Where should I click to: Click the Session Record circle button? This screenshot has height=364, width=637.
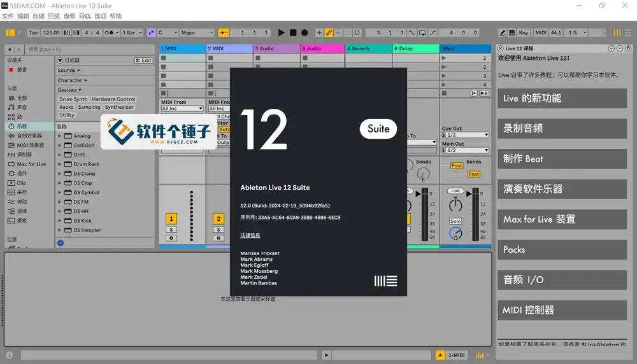point(357,32)
